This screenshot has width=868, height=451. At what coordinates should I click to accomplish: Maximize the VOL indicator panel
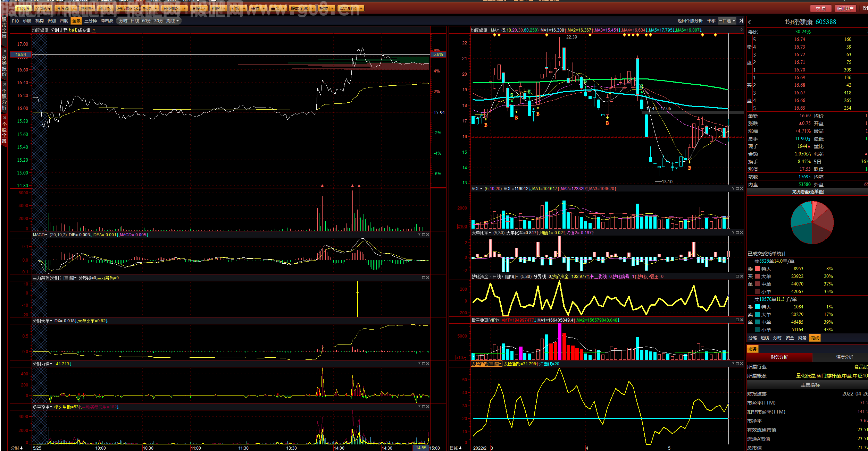point(737,189)
